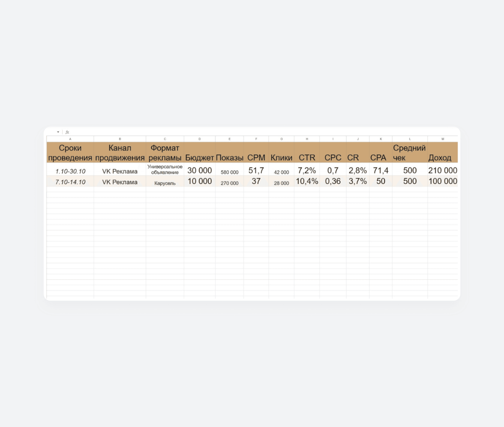Click the Карусель format cell
504x427 pixels.
(165, 181)
